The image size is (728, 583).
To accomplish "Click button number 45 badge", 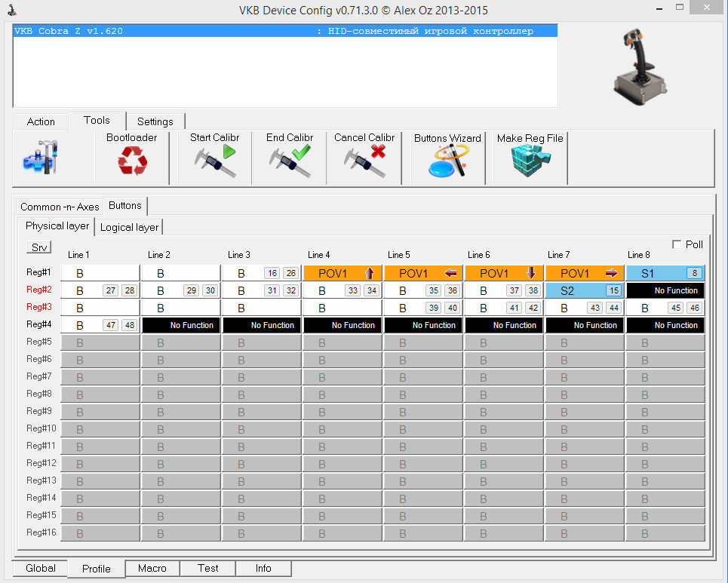I will coord(676,308).
